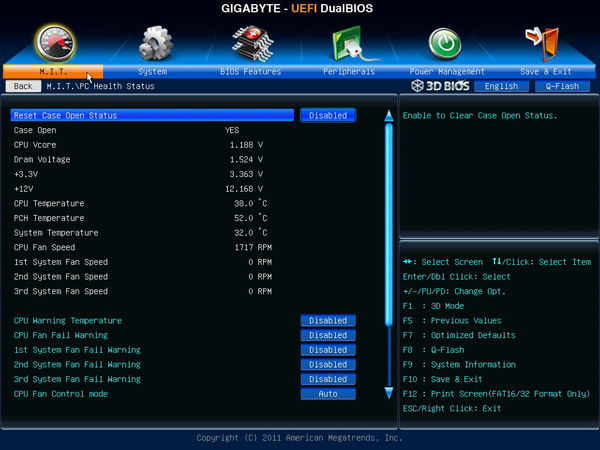Screen dimensions: 600x450
Task: Click the PCH Temperature label
Action: 49,218
